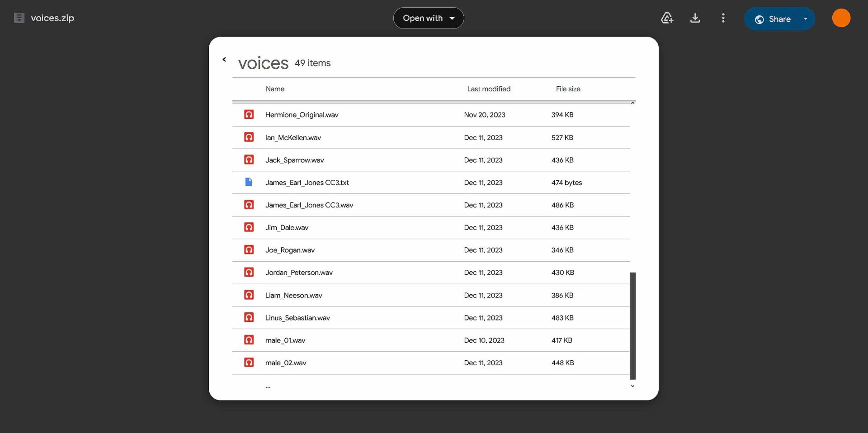Viewport: 868px width, 433px height.
Task: Click the Add shortcut to Drive icon
Action: (x=667, y=18)
